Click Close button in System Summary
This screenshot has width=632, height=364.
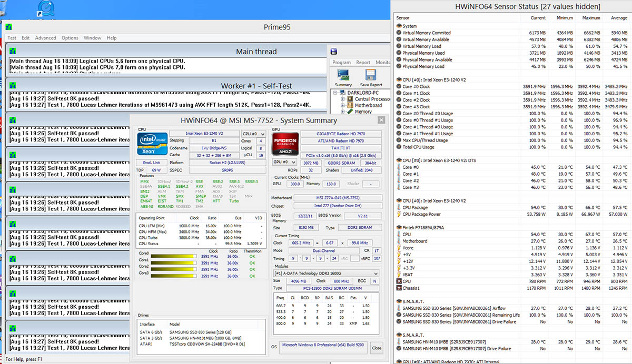click(x=377, y=348)
